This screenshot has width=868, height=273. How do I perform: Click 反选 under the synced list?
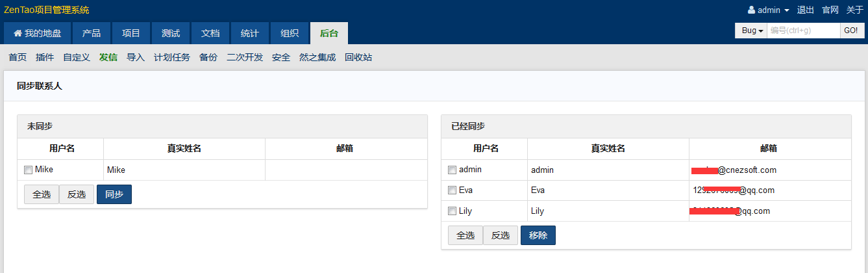pyautogui.click(x=501, y=235)
